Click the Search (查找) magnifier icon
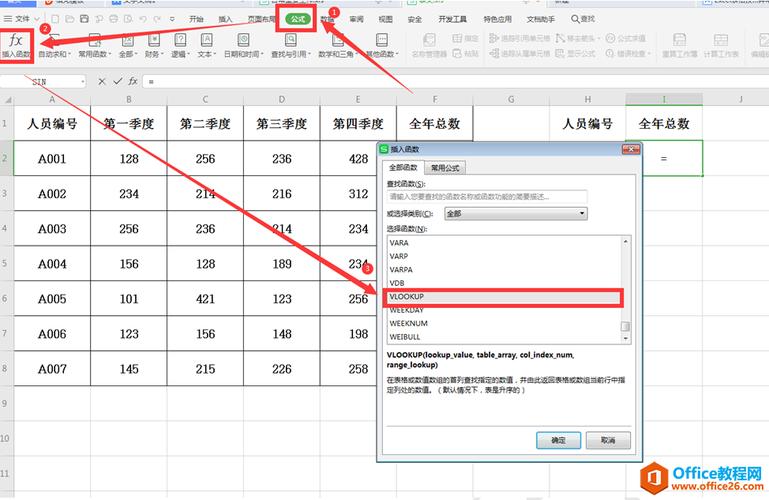This screenshot has height=500, width=769. [x=575, y=19]
